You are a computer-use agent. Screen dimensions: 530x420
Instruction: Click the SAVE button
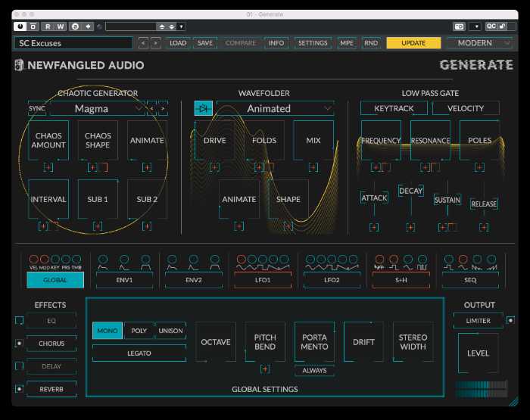[205, 43]
